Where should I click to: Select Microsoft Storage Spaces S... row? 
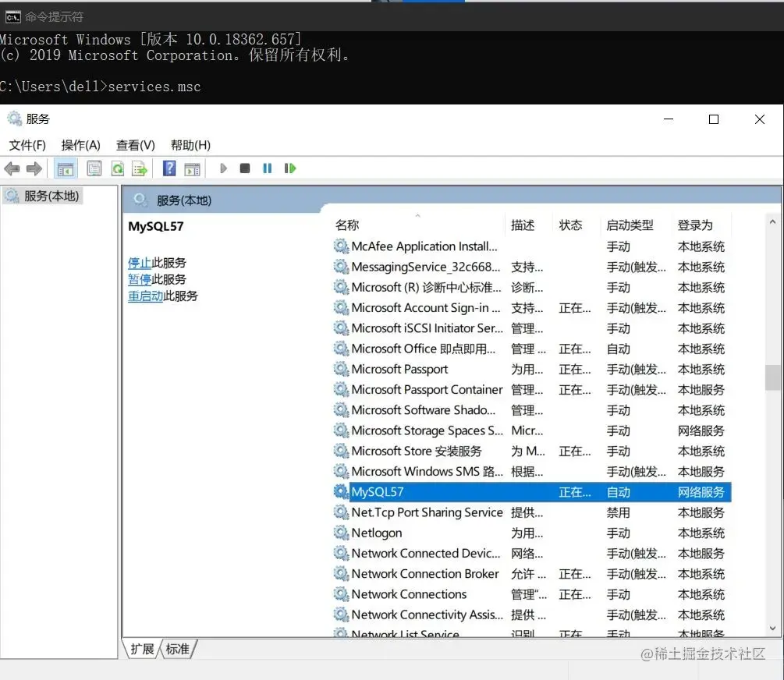point(532,430)
